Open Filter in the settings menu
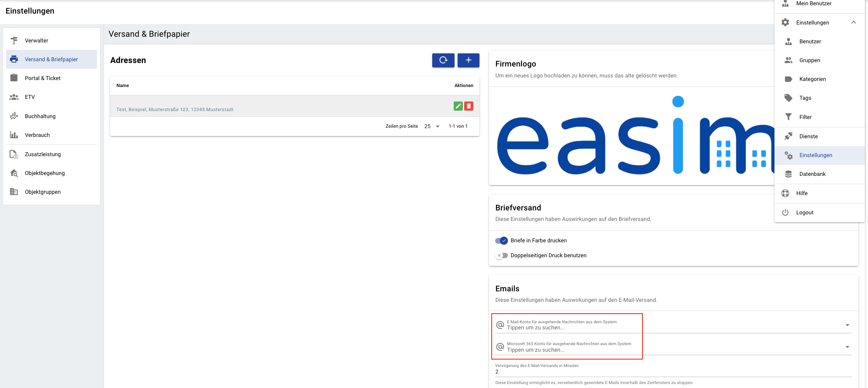 [x=819, y=117]
